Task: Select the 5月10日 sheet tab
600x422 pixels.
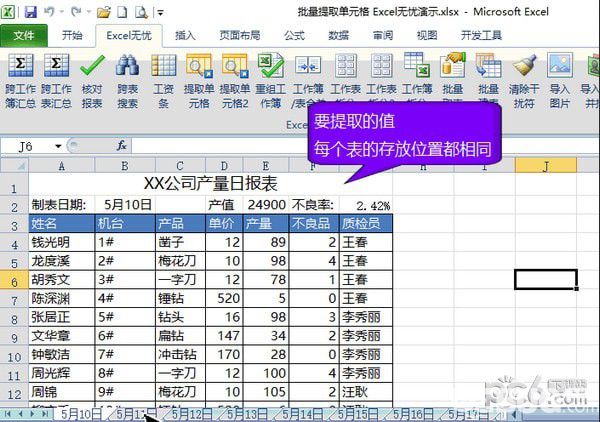Action: 81,414
